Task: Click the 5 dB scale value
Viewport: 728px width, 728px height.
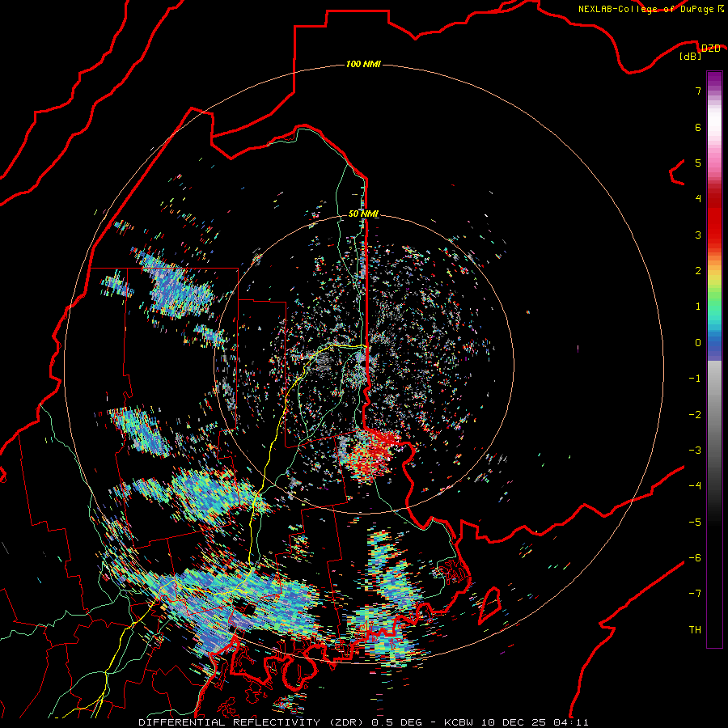Action: (x=698, y=163)
